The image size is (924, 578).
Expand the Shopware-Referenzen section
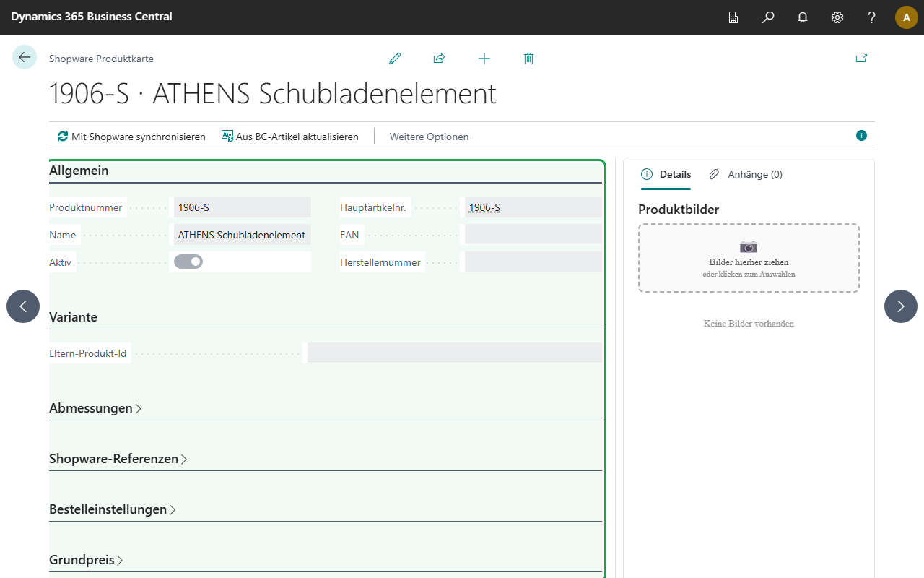pyautogui.click(x=118, y=458)
